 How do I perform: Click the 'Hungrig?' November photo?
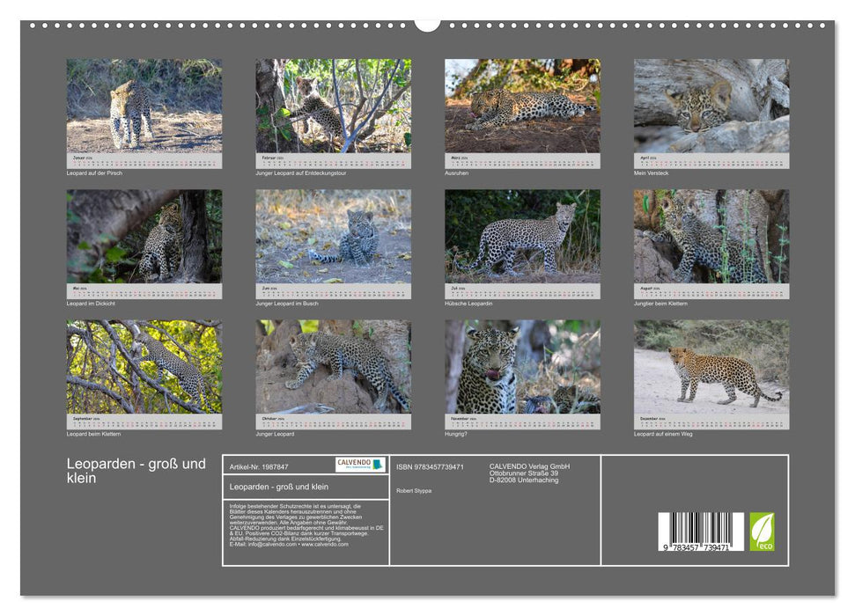522,366
